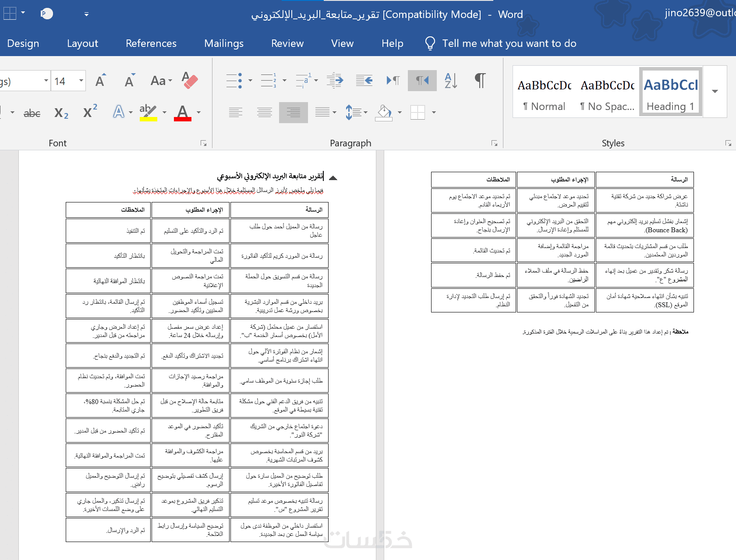Apply yellow text highlight color
The width and height of the screenshot is (736, 560).
148,112
